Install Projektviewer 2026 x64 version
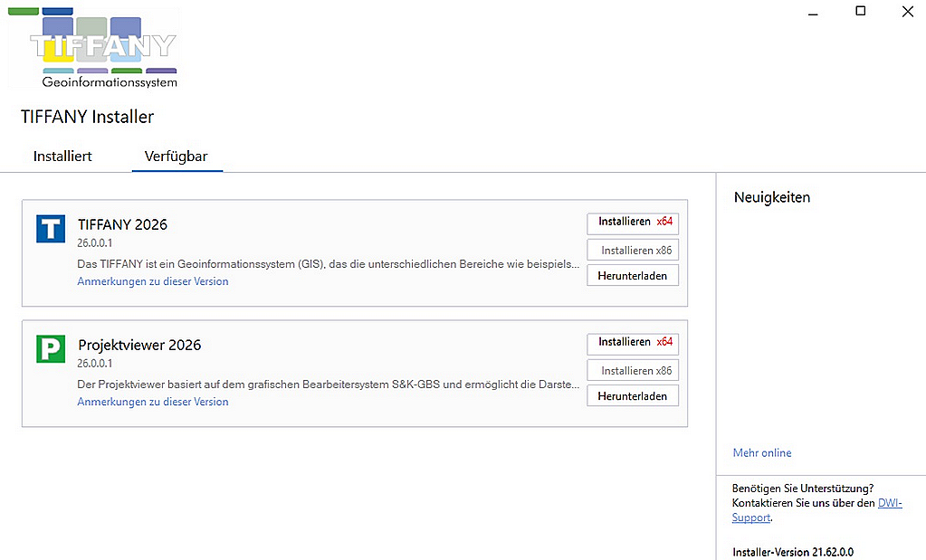The height and width of the screenshot is (560, 926). (633, 342)
